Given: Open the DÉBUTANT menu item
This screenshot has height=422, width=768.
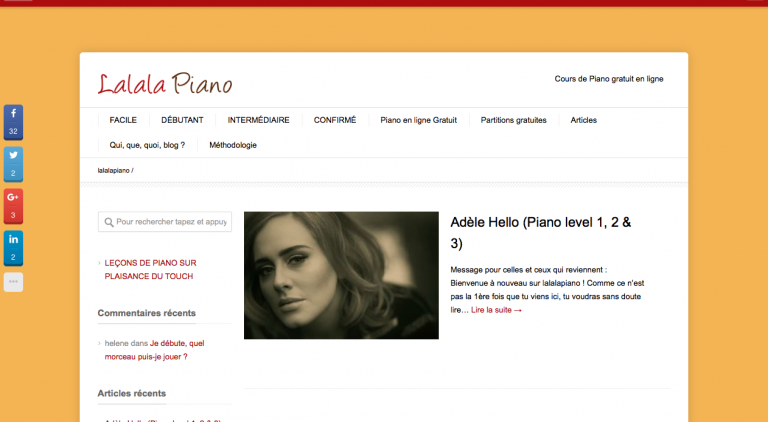Looking at the screenshot, I should [x=182, y=120].
